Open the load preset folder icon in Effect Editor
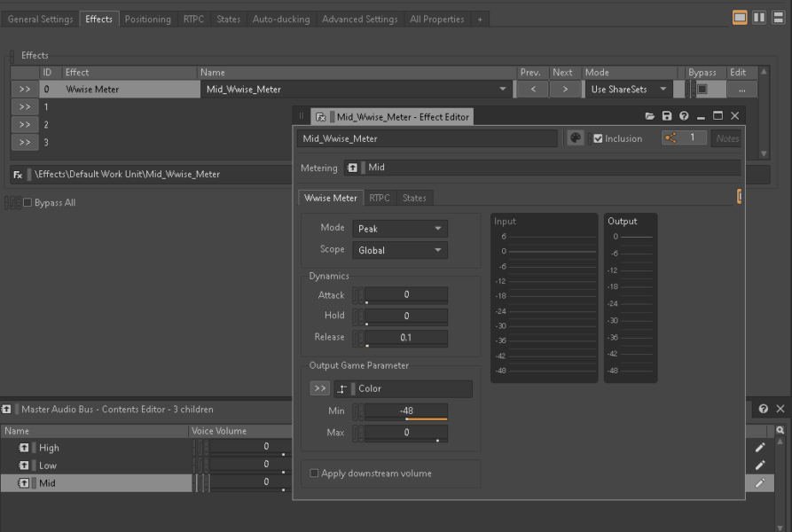The width and height of the screenshot is (792, 532). point(650,116)
